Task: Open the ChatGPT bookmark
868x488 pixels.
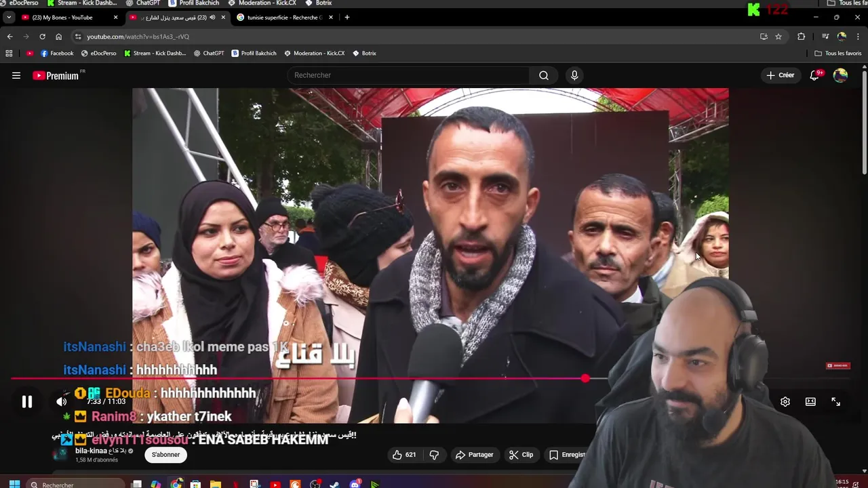Action: pyautogui.click(x=209, y=53)
